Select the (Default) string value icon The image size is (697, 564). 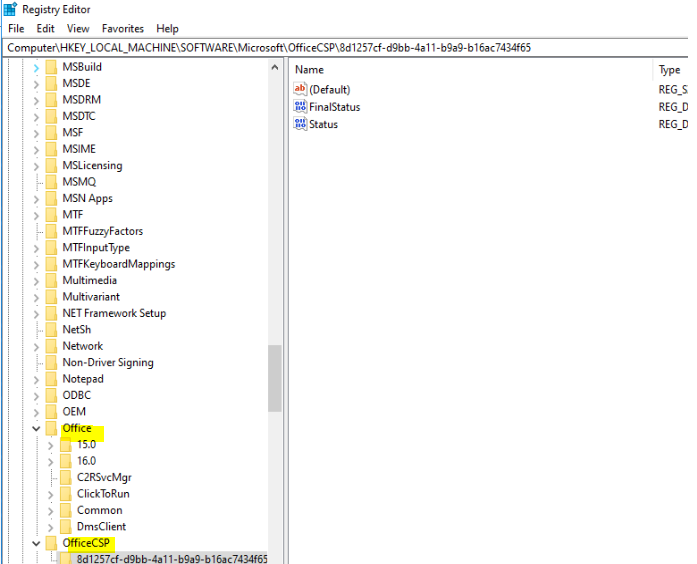(x=300, y=89)
